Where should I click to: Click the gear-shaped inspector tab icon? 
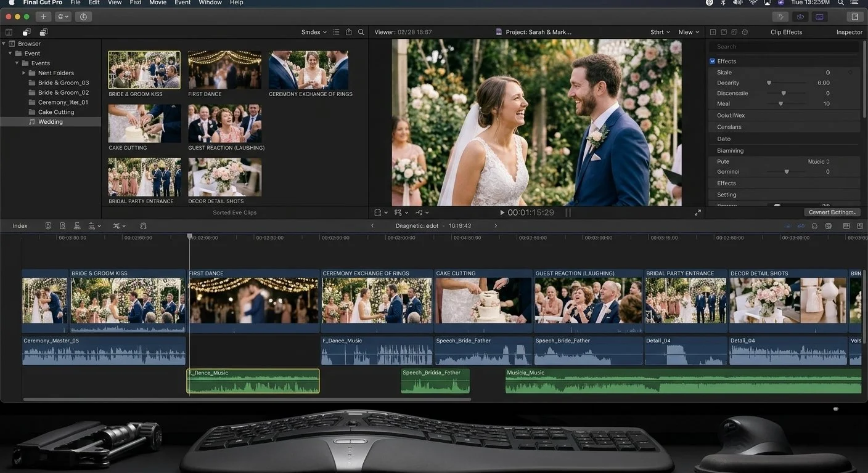(745, 32)
